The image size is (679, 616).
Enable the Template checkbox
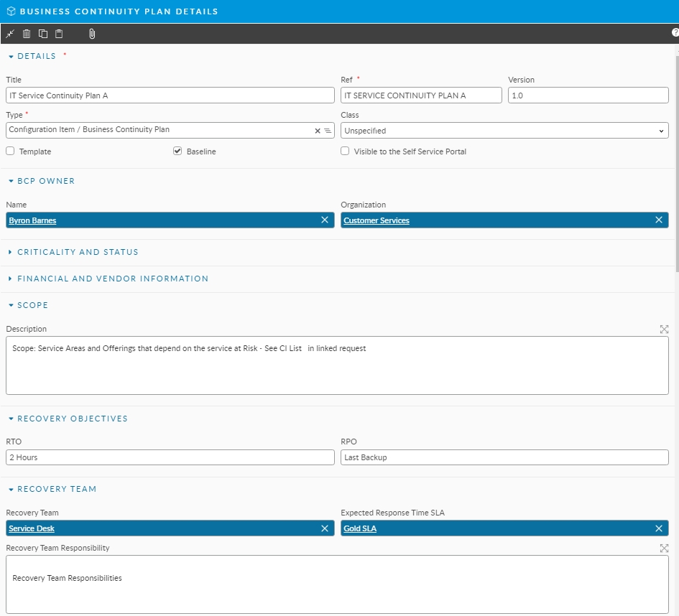click(x=10, y=151)
